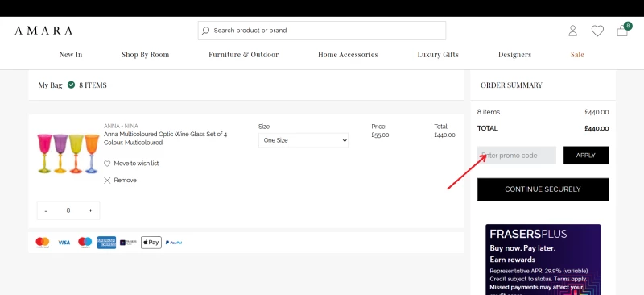
Task: Click the quantity value 8 field
Action: point(68,210)
